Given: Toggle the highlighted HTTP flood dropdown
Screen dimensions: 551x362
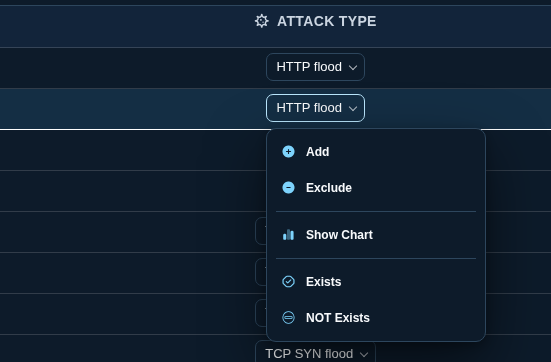Looking at the screenshot, I should [x=315, y=108].
